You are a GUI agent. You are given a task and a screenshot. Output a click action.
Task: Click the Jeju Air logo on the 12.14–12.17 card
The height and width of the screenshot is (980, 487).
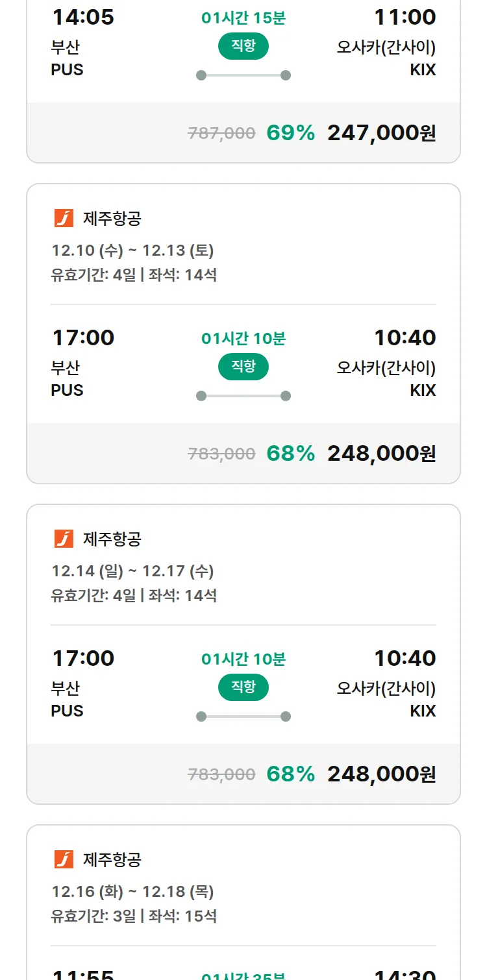coord(64,539)
